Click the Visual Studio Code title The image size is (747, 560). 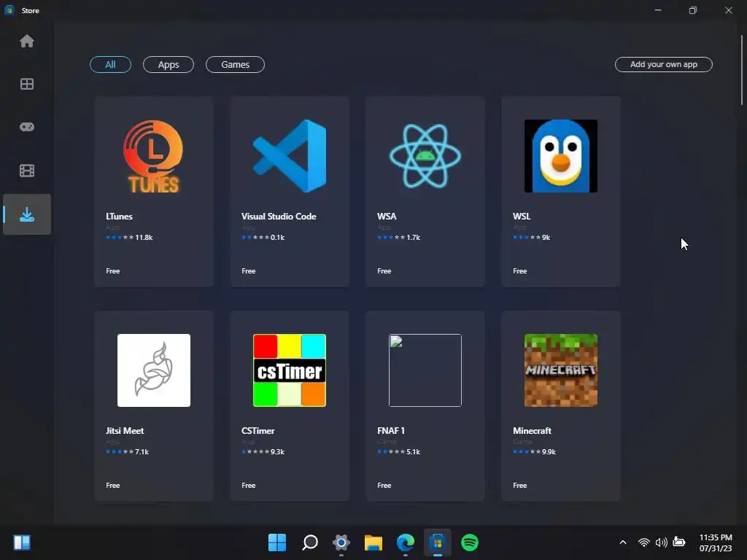point(279,216)
